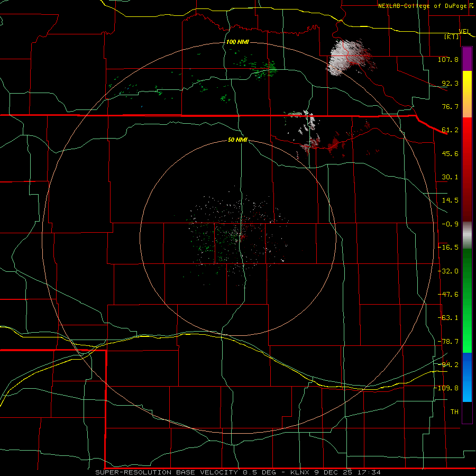This screenshot has width=476, height=476.
Task: Select the 61.2 scale value
Action: coord(450,130)
